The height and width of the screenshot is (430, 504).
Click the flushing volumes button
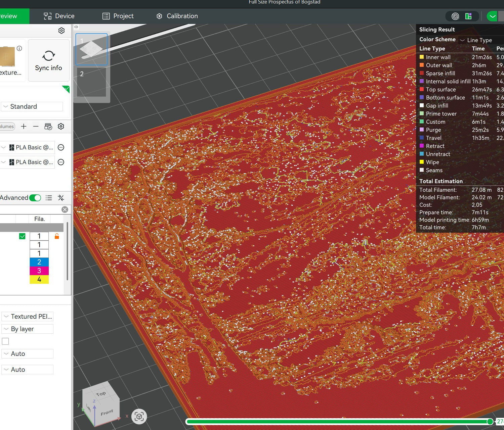point(7,127)
